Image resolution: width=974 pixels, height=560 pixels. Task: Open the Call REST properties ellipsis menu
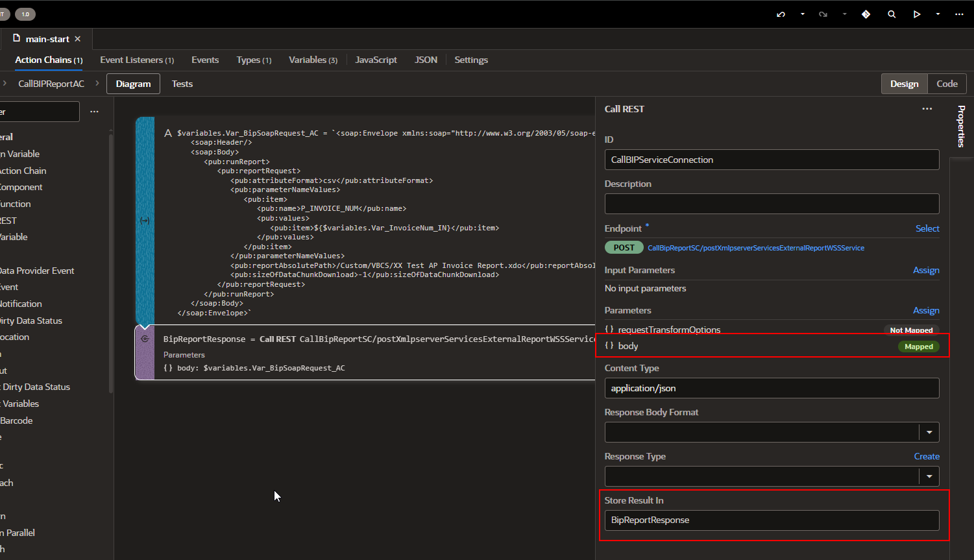tap(927, 109)
